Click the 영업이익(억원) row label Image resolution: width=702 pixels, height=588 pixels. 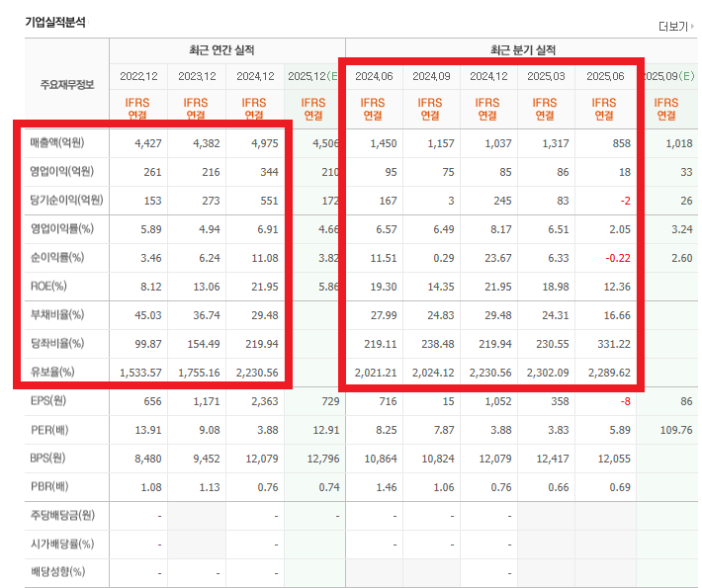click(x=61, y=171)
